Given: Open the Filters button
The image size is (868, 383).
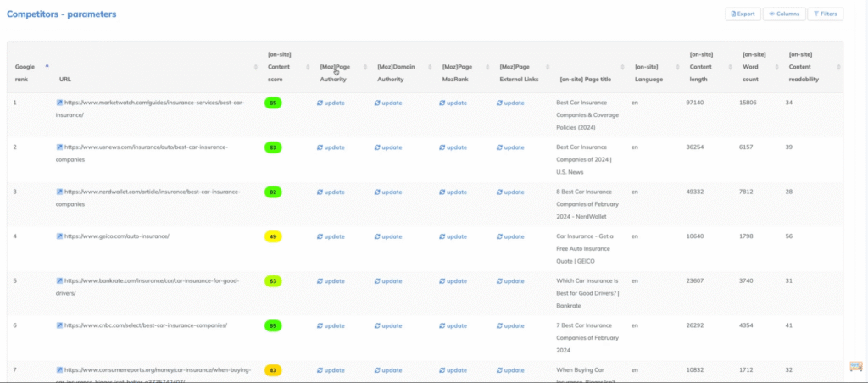Looking at the screenshot, I should click(825, 14).
